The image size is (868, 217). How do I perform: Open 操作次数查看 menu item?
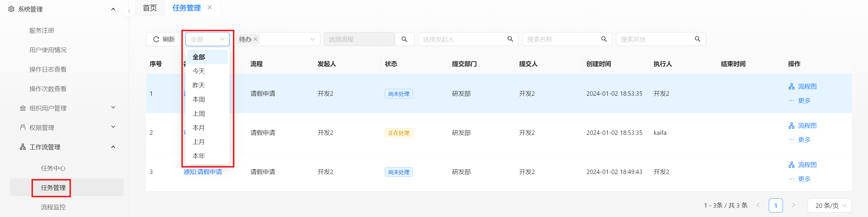48,89
